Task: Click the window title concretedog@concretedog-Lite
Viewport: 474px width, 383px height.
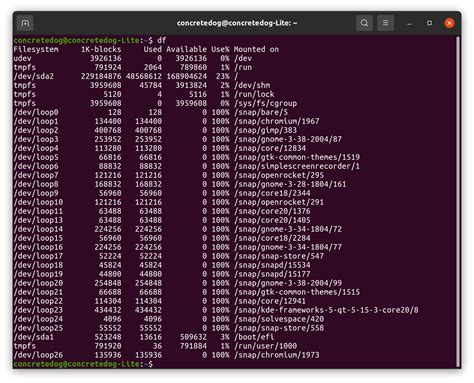Action: pos(237,23)
